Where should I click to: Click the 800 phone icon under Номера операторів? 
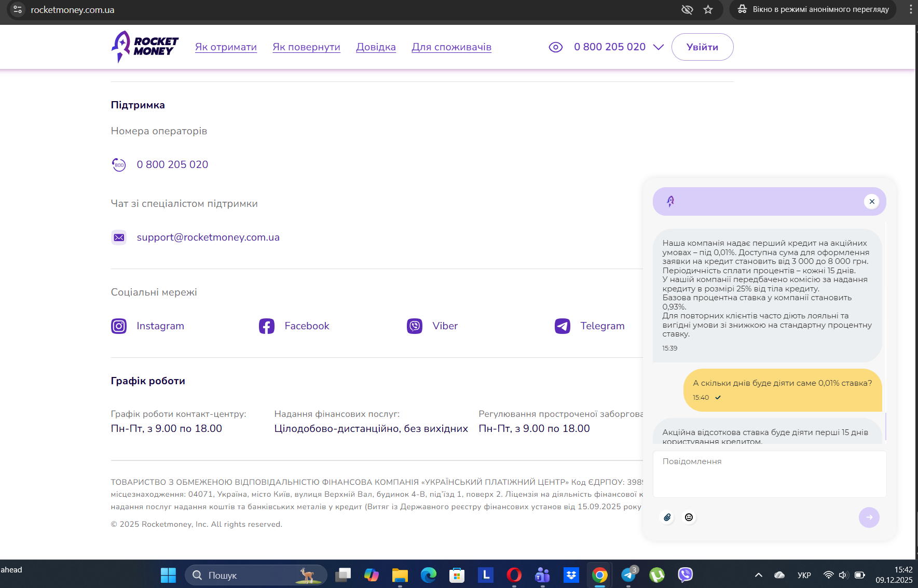(119, 165)
